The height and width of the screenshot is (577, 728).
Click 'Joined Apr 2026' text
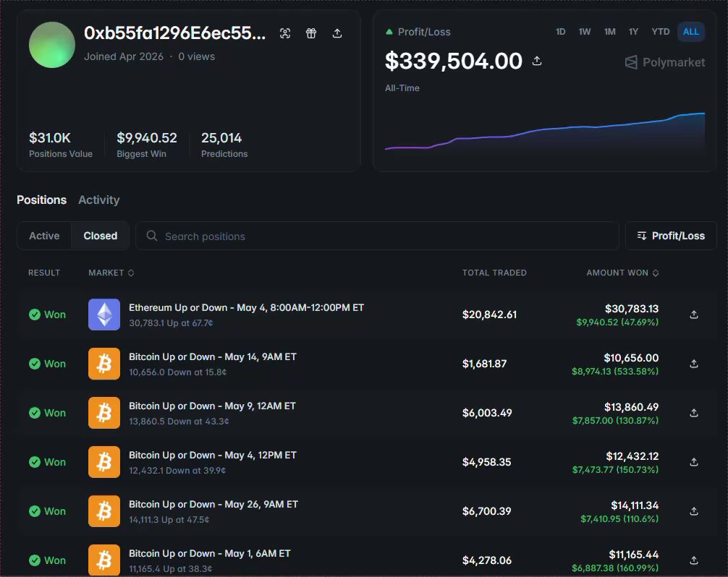pos(124,56)
